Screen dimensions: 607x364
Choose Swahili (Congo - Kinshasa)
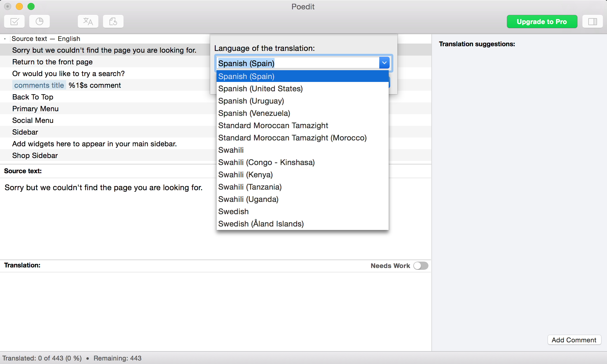(302, 162)
